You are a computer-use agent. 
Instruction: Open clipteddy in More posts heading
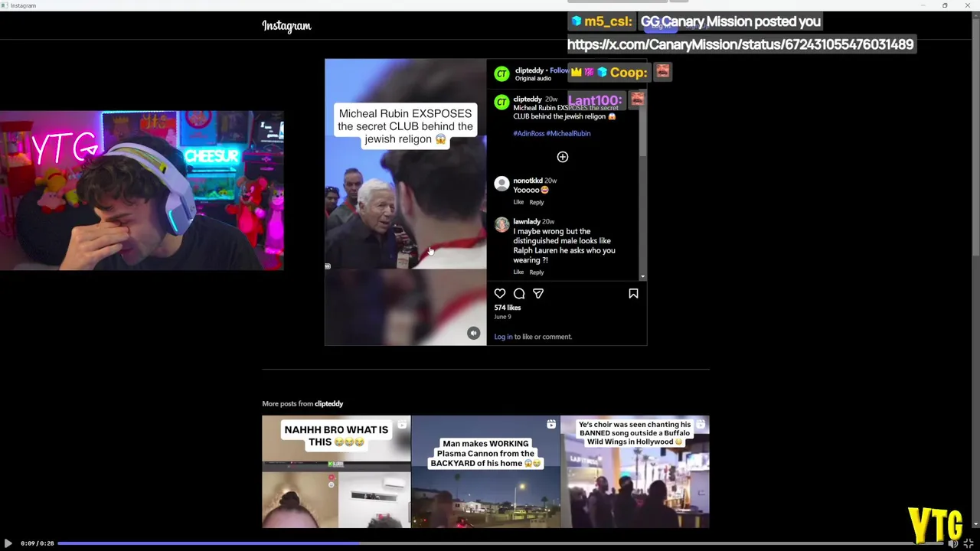point(328,403)
